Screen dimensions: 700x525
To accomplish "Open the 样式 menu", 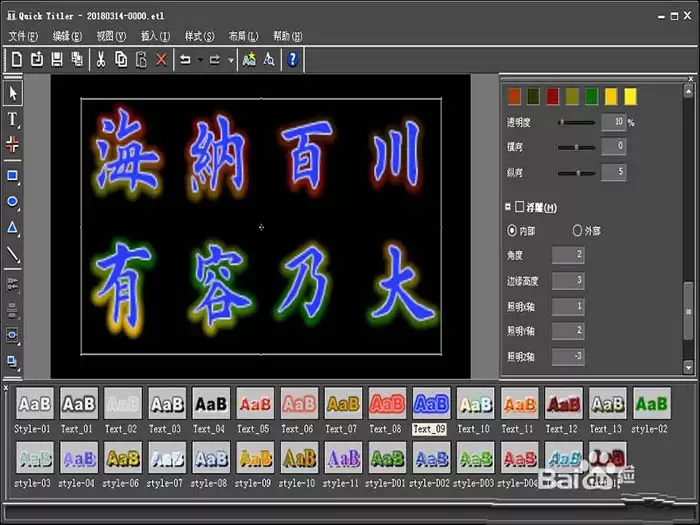I will [x=199, y=36].
